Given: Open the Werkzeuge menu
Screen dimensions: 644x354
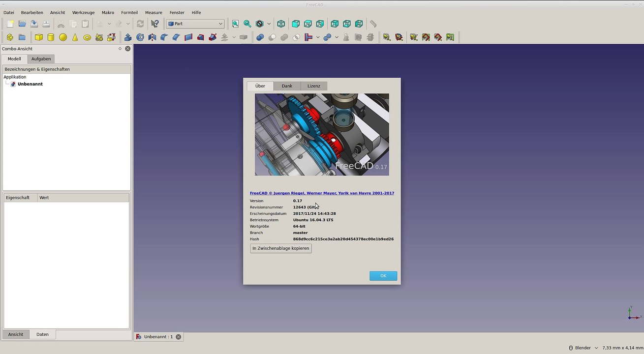Looking at the screenshot, I should pyautogui.click(x=83, y=12).
